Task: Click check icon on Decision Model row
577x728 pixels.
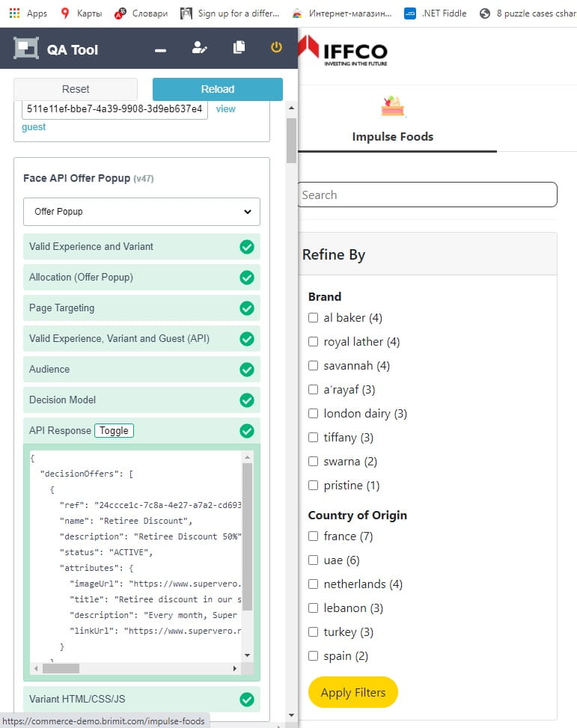Action: tap(247, 400)
